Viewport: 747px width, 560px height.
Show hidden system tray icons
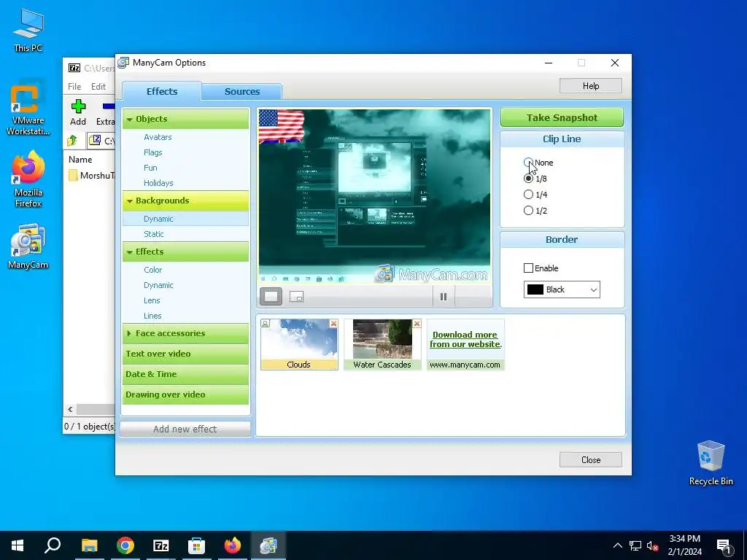pos(617,545)
